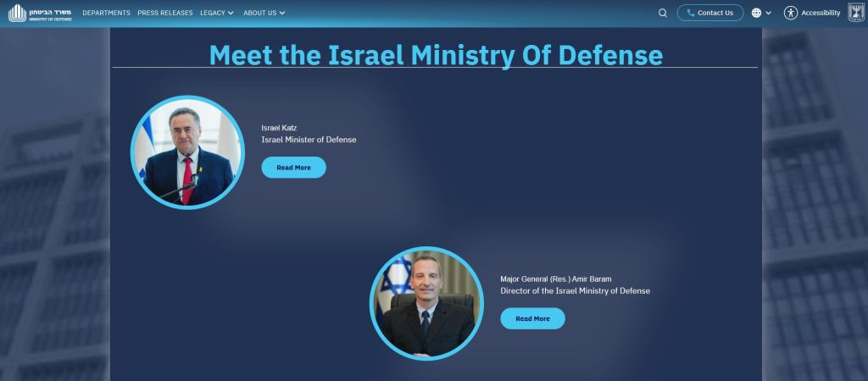
Task: Open the Departments menu item
Action: [106, 13]
